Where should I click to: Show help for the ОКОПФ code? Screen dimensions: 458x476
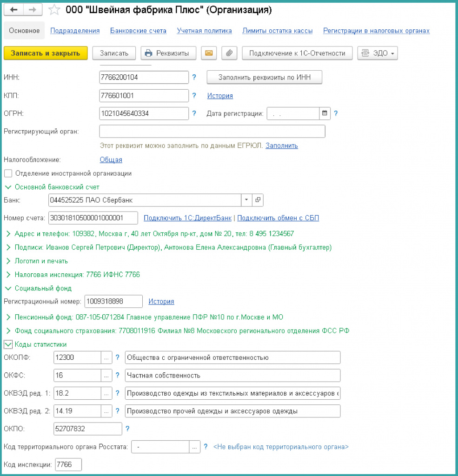[118, 357]
